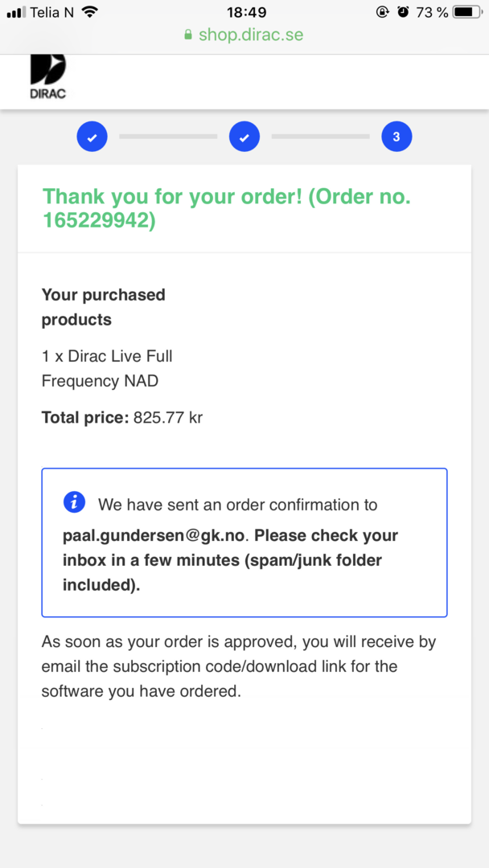Viewport: 489px width, 868px height.
Task: Tap the alarm clock status icon
Action: pos(403,12)
